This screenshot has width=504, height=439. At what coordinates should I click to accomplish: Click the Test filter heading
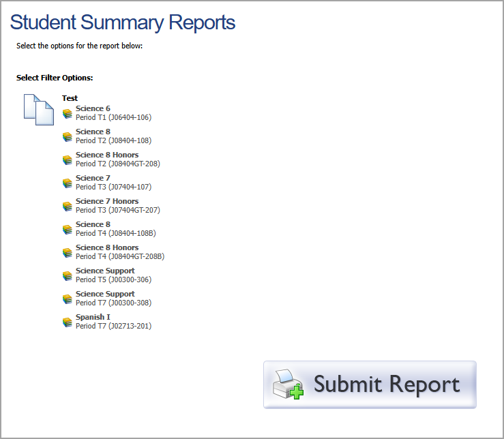70,98
